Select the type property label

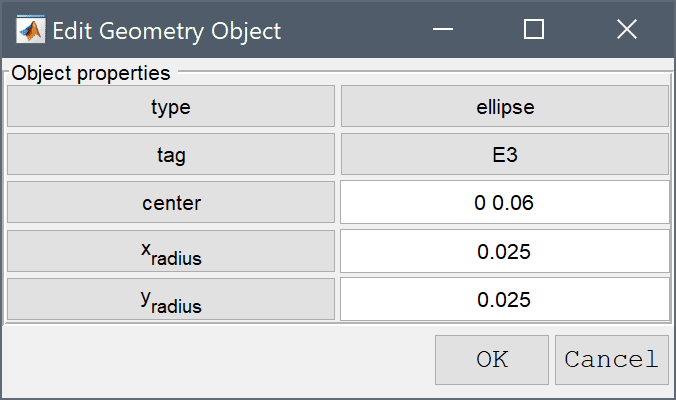coord(171,106)
